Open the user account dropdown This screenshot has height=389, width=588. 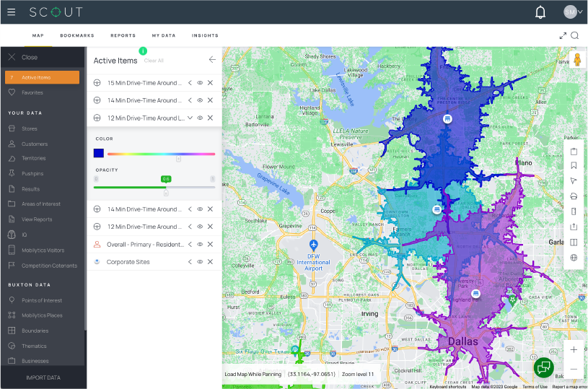point(574,12)
